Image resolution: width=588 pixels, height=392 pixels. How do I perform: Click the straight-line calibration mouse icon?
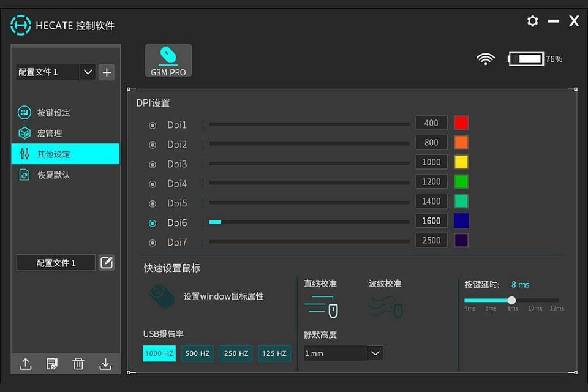[x=321, y=307]
